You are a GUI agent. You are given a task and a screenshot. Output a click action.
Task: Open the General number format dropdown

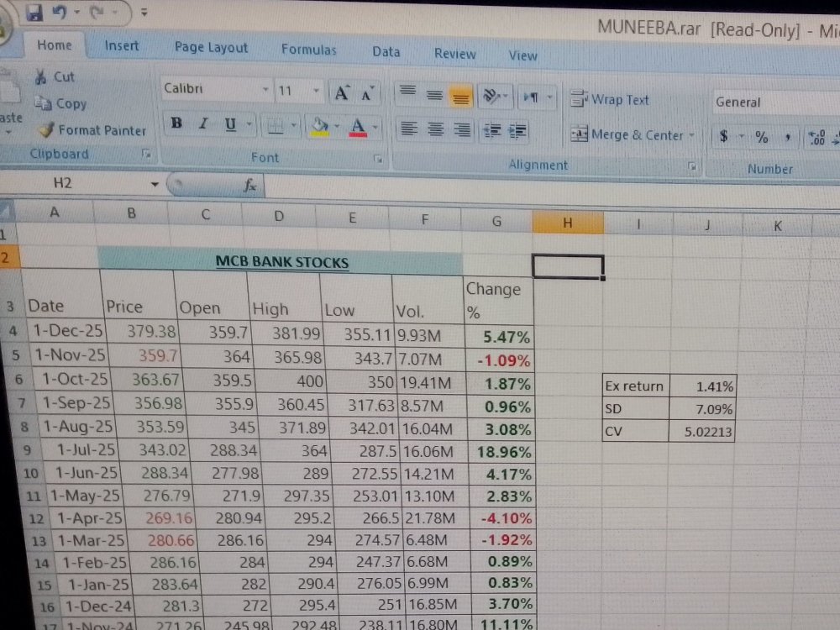[776, 102]
